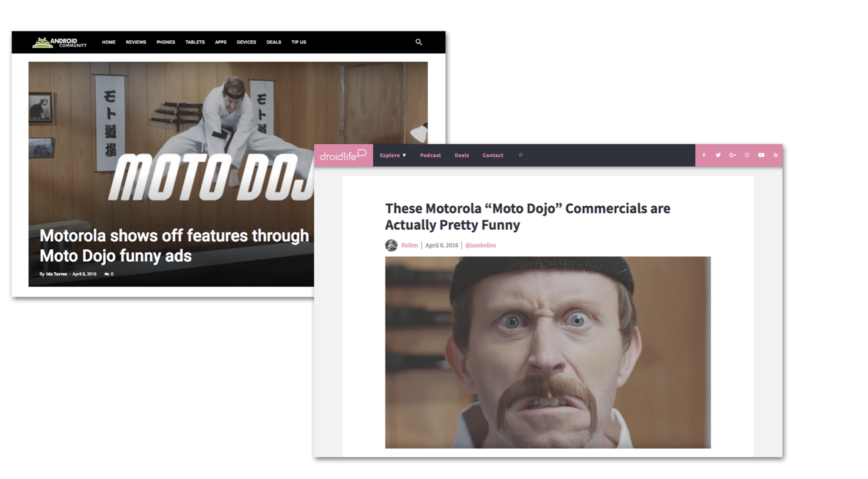Click the Droid Life search icon

521,155
